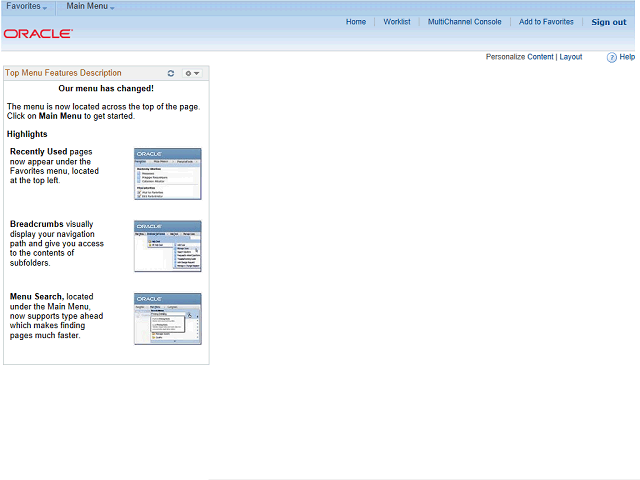Sign out of the portal

pyautogui.click(x=609, y=22)
